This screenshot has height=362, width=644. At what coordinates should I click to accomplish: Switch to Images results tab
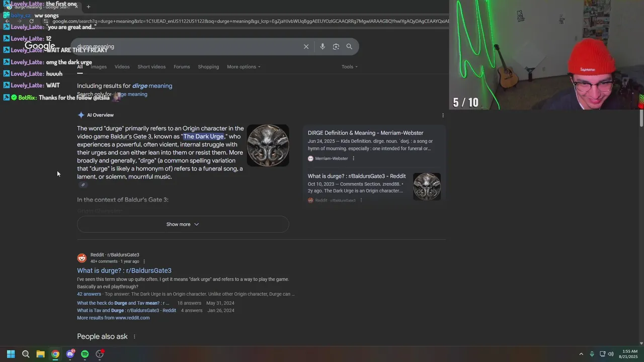click(x=98, y=67)
